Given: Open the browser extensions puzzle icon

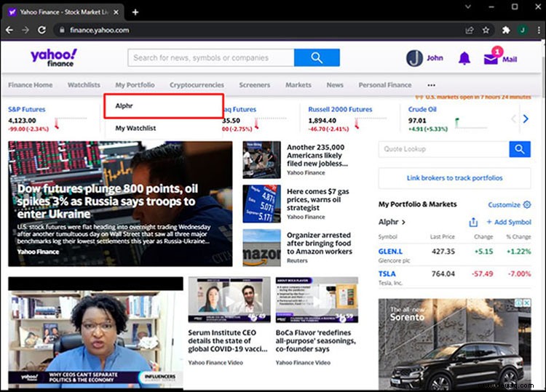Looking at the screenshot, I should (x=506, y=31).
